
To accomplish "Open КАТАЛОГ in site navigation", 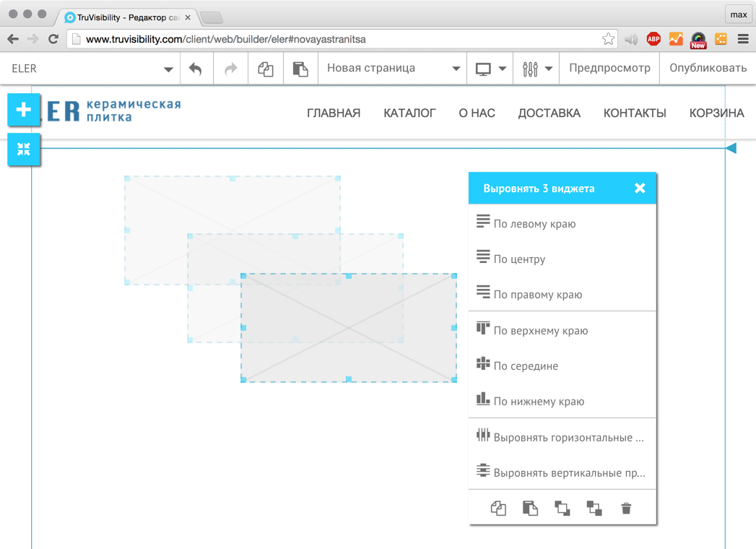I will [410, 113].
